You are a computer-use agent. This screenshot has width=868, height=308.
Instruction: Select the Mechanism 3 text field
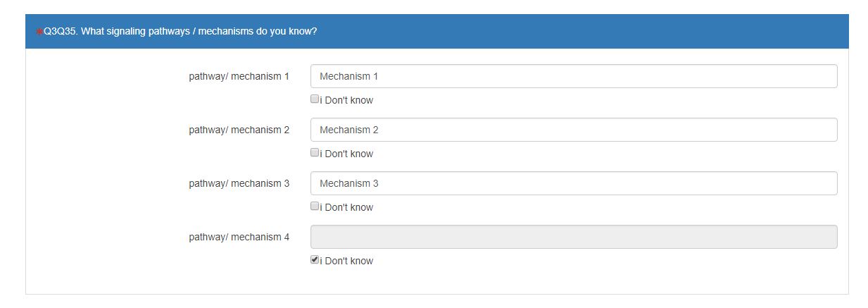click(573, 183)
